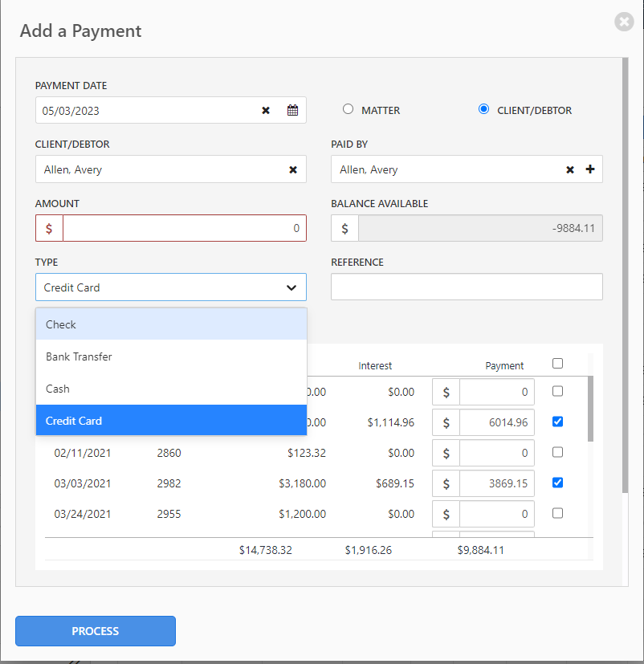Open the calendar date picker
Image resolution: width=644 pixels, height=664 pixels.
(292, 110)
